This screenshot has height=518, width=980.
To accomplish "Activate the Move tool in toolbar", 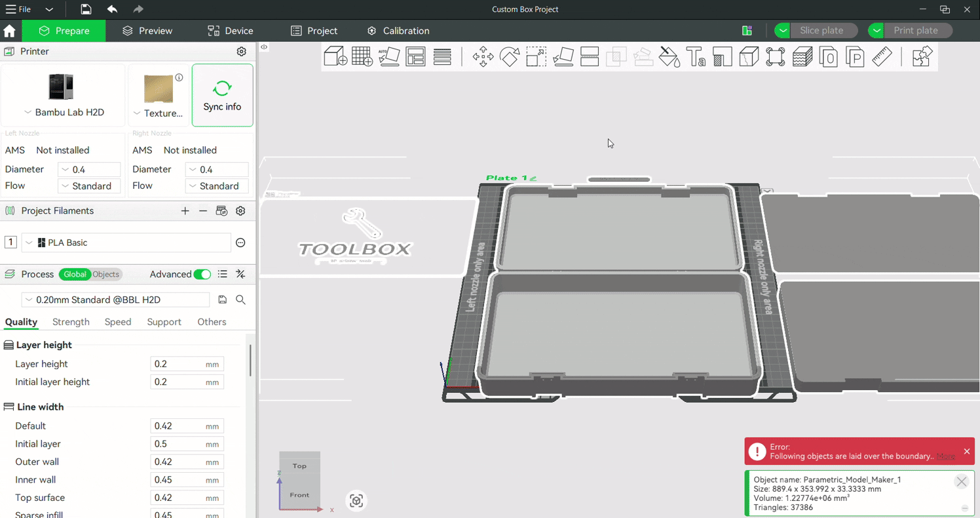I will pyautogui.click(x=483, y=56).
